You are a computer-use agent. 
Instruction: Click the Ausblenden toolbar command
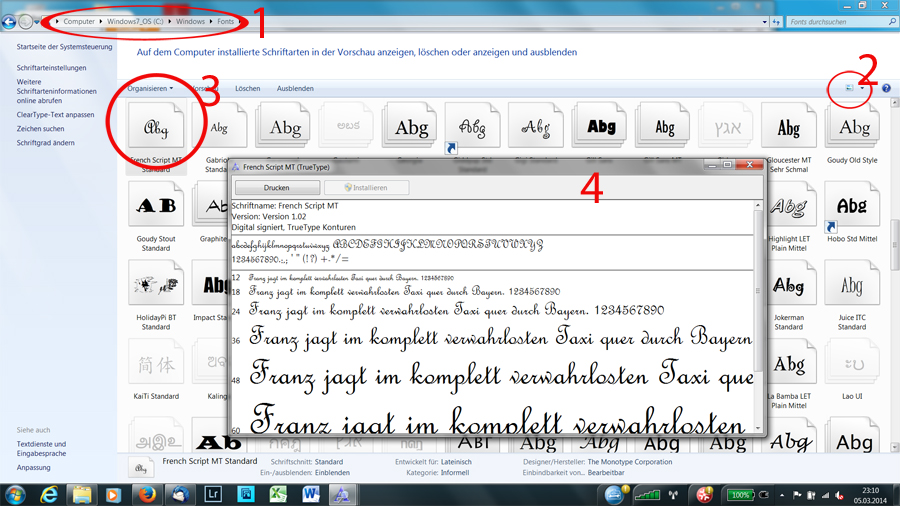click(x=295, y=88)
